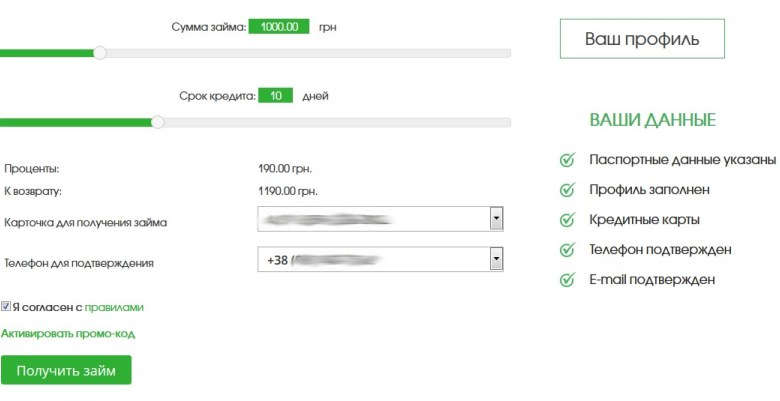Image resolution: width=780 pixels, height=401 pixels.
Task: Click the credit term slider handle
Action: (157, 122)
